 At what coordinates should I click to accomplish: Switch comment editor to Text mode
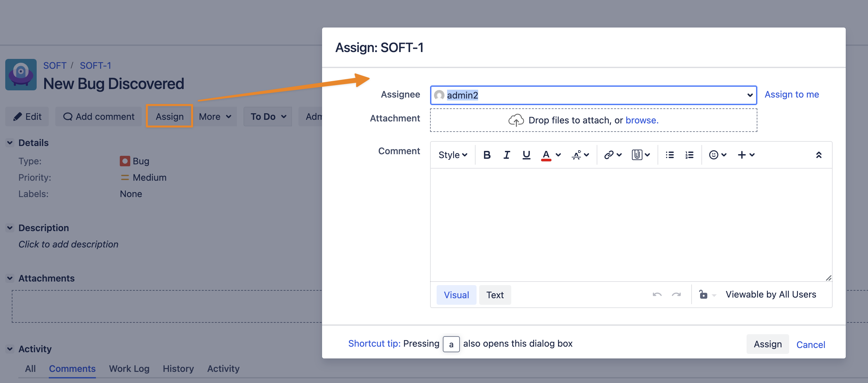495,295
